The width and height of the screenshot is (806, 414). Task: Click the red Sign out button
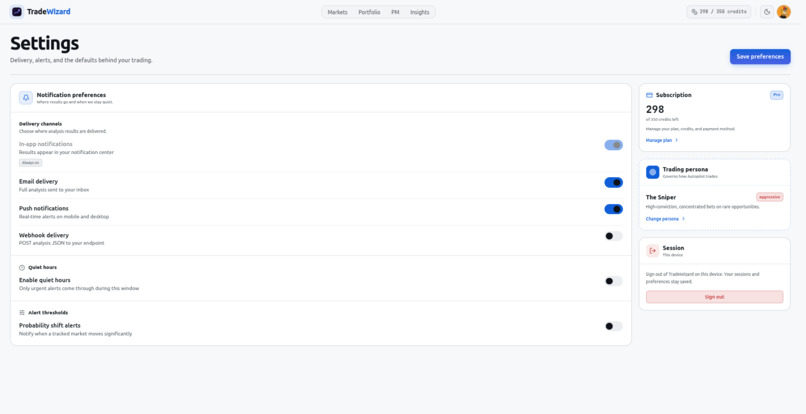[714, 297]
